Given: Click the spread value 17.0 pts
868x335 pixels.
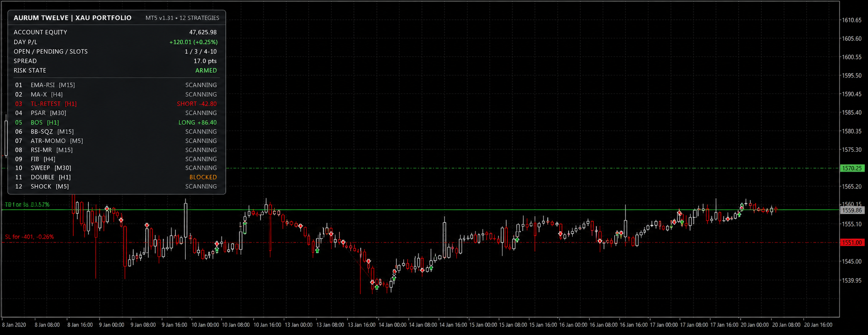Looking at the screenshot, I should (205, 61).
